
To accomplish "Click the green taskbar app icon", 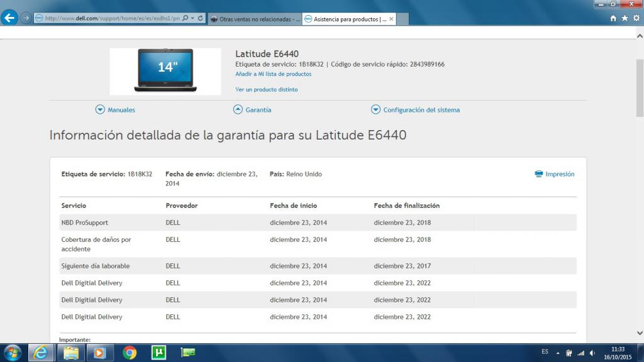I will click(x=188, y=352).
